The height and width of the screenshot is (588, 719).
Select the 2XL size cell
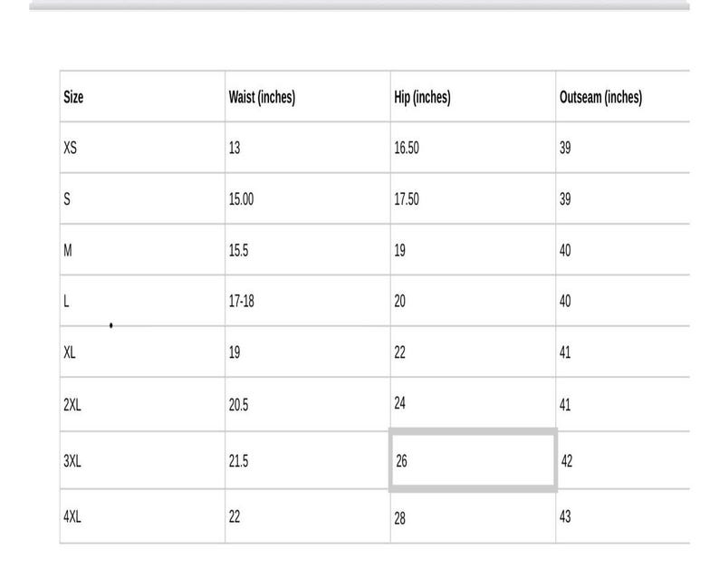(142, 405)
